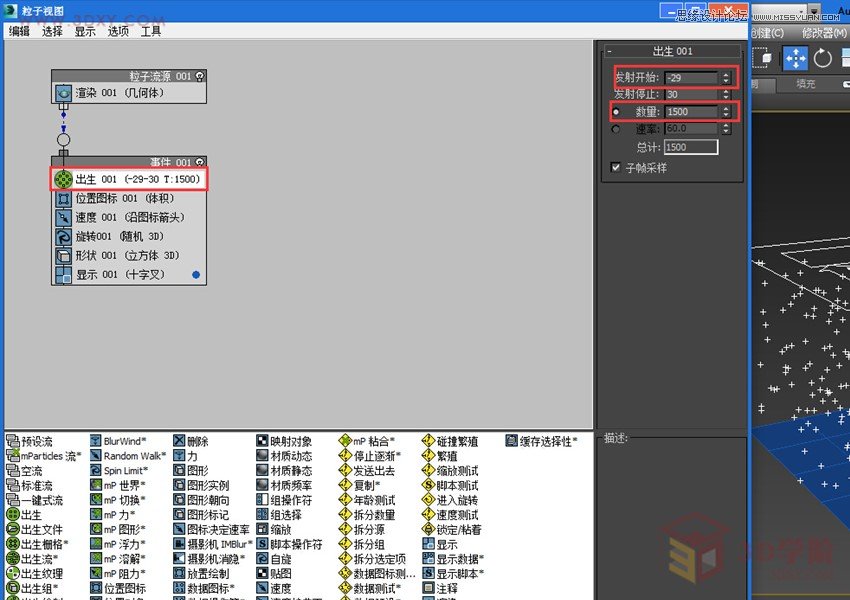Select the 速度 001 speed operator icon

63,217
